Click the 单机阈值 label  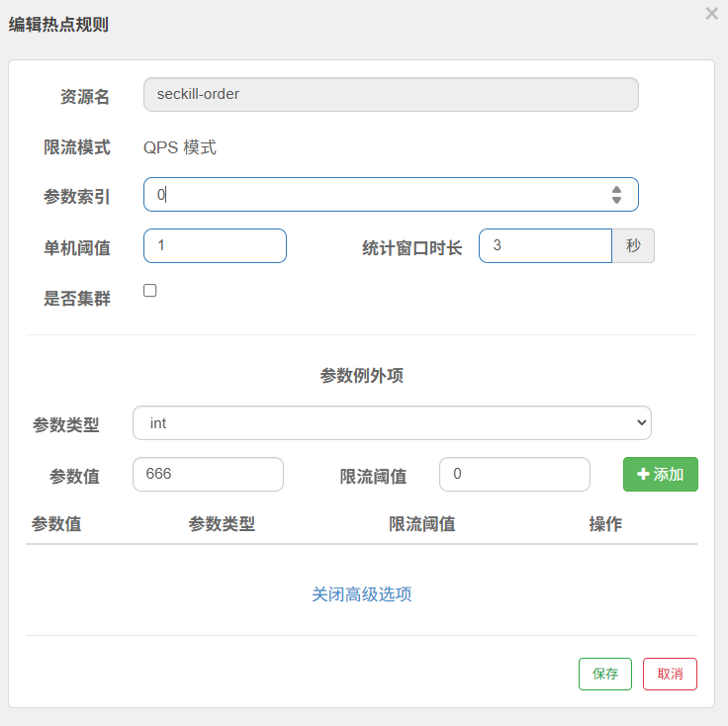(76, 248)
